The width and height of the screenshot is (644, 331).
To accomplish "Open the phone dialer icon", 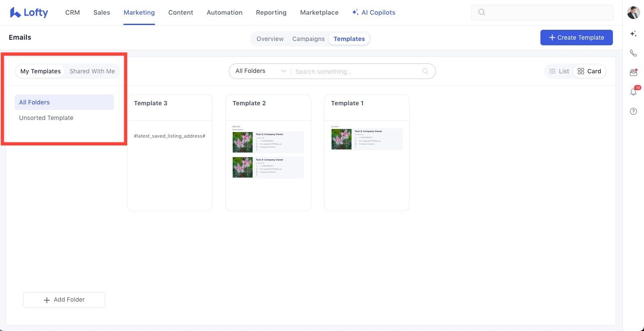I will (633, 53).
